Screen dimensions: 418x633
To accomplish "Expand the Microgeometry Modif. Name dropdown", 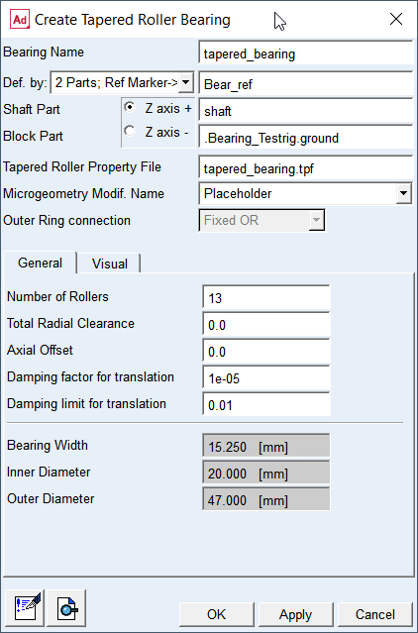I will (x=403, y=193).
